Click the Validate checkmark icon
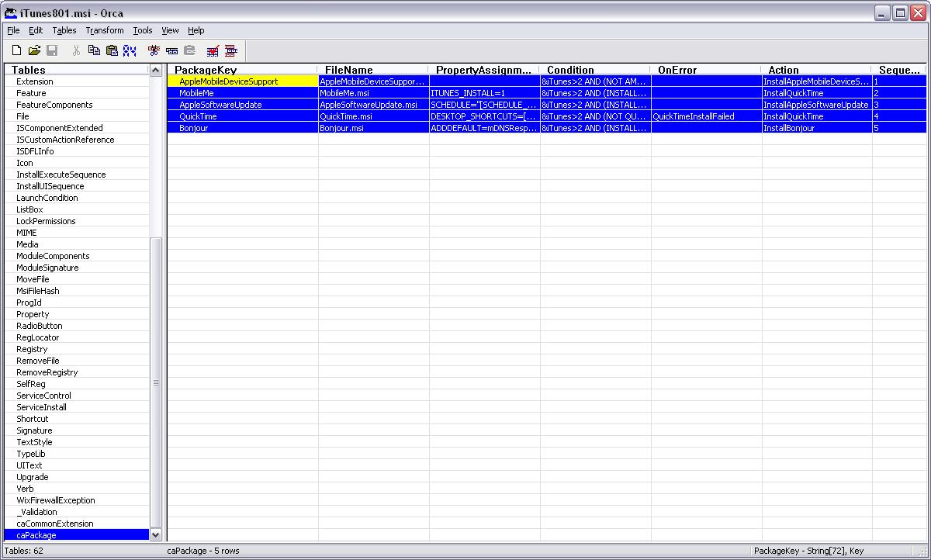The width and height of the screenshot is (931, 560). tap(213, 50)
